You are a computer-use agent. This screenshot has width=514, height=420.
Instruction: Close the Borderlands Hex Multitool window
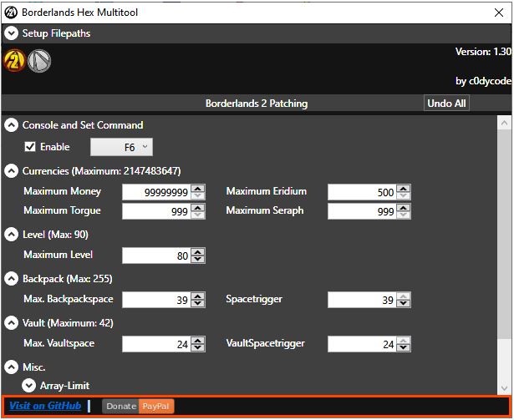coord(499,13)
